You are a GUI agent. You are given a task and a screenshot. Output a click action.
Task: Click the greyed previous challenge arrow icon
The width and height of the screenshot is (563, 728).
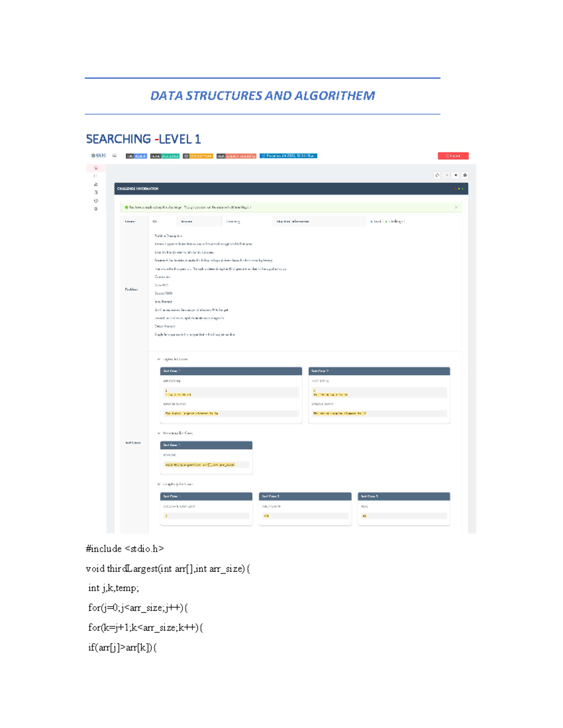pyautogui.click(x=447, y=175)
